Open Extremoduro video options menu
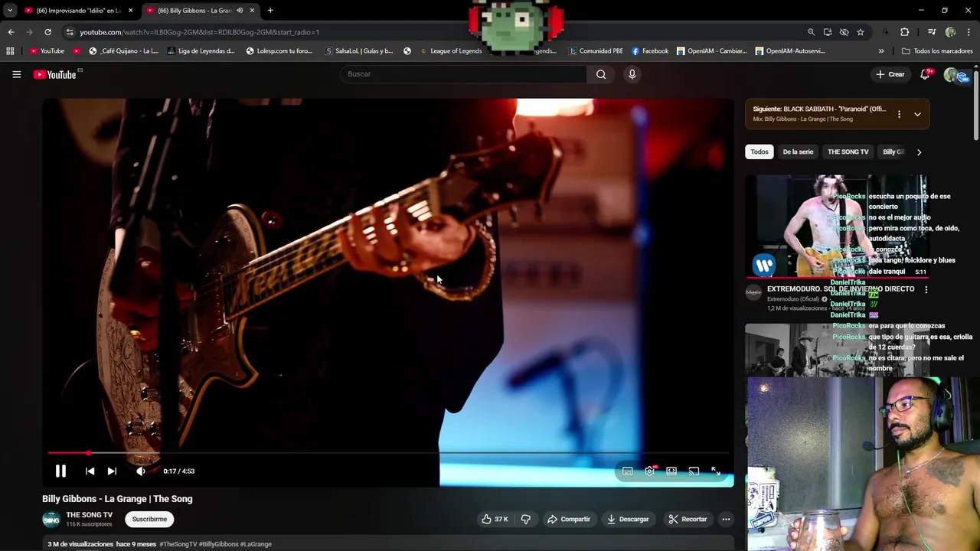 pyautogui.click(x=926, y=290)
